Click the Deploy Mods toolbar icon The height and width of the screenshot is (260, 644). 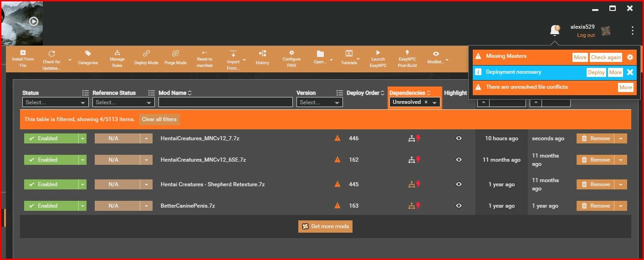(x=146, y=54)
